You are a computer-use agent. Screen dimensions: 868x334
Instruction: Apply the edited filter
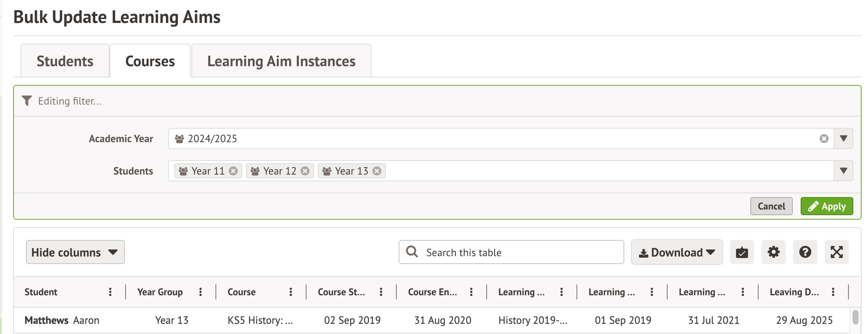click(827, 206)
